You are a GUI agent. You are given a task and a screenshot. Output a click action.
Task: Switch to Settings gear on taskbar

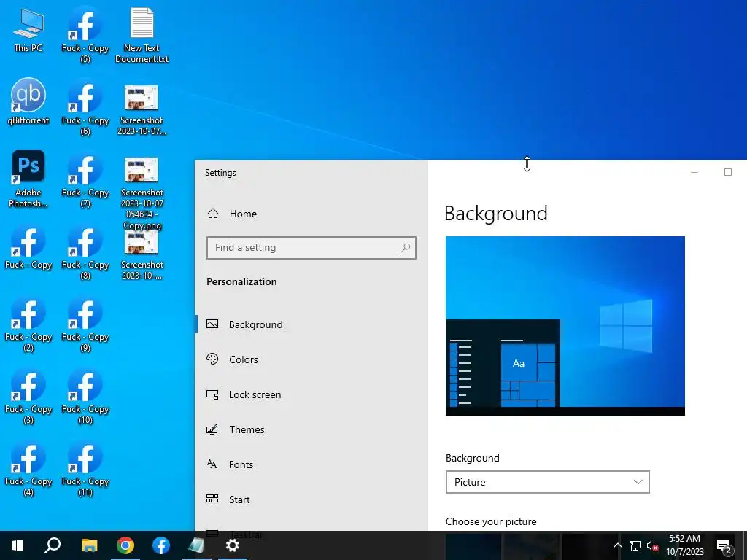point(233,545)
